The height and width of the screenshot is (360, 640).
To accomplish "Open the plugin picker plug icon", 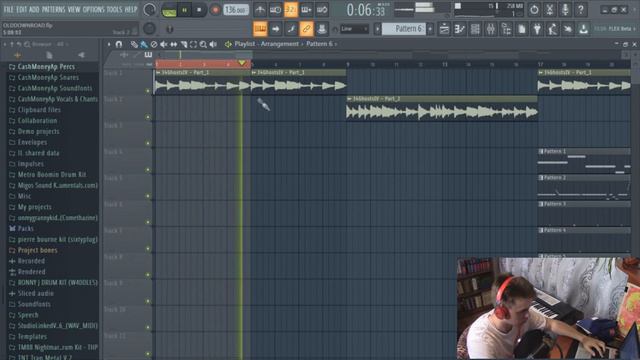I will [x=537, y=29].
